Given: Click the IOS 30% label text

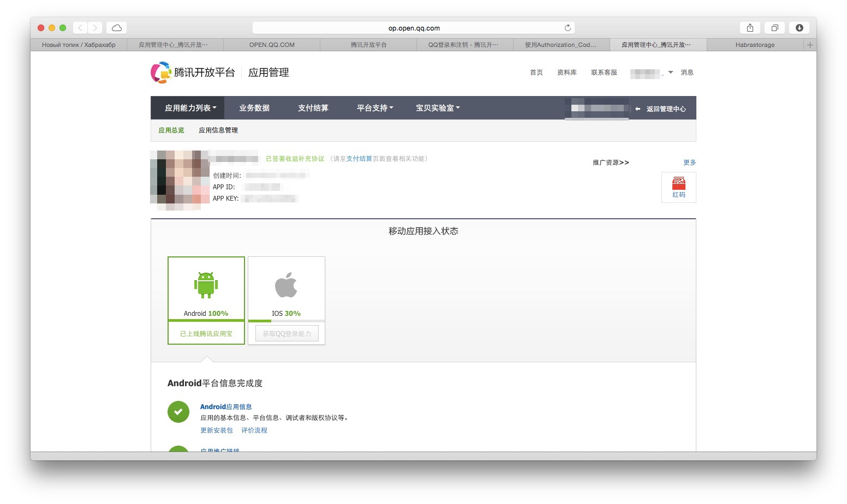Looking at the screenshot, I should pos(287,314).
